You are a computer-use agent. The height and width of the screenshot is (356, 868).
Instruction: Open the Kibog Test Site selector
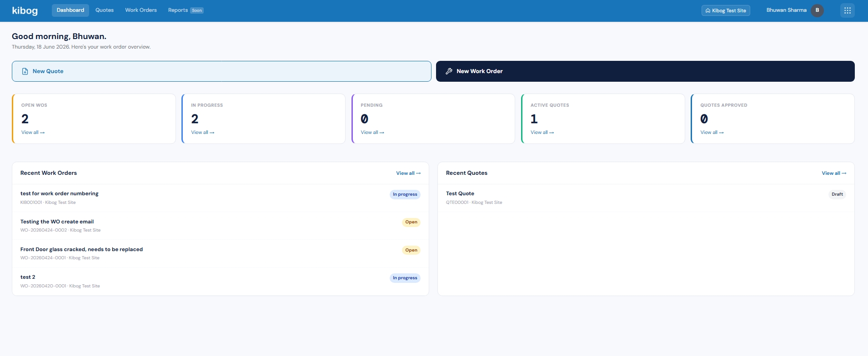pos(726,10)
